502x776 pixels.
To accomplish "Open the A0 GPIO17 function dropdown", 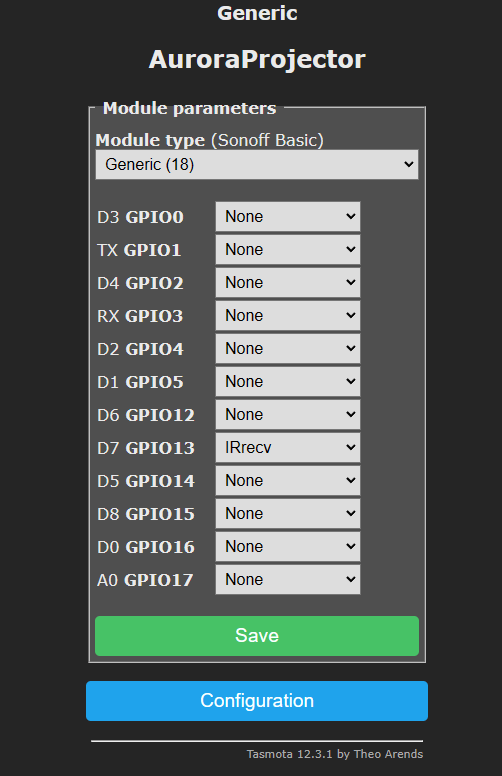I will pyautogui.click(x=288, y=580).
